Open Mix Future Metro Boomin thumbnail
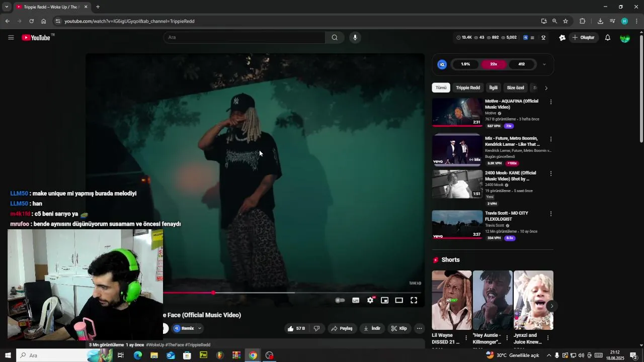Image resolution: width=644 pixels, height=362 pixels. point(457,149)
